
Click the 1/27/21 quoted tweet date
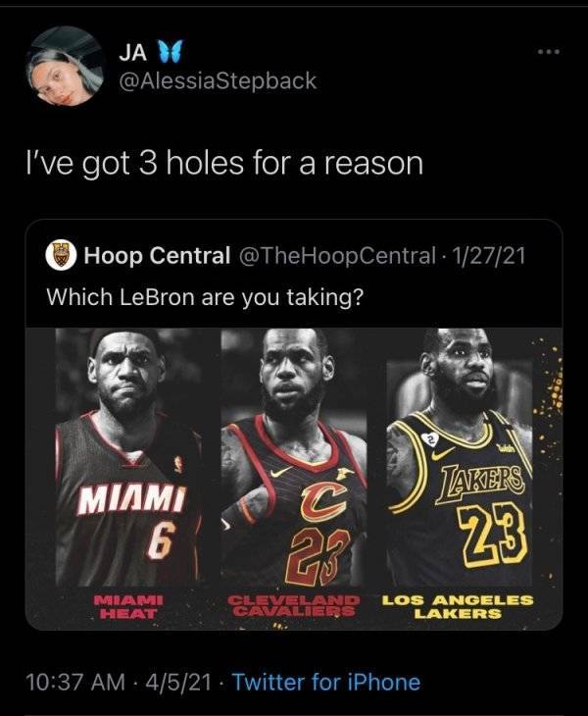click(487, 256)
